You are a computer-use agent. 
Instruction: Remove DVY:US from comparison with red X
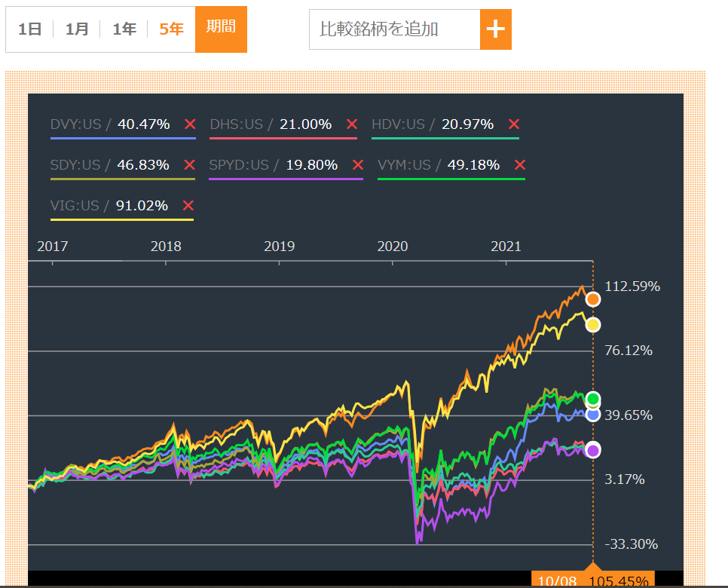[x=190, y=124]
